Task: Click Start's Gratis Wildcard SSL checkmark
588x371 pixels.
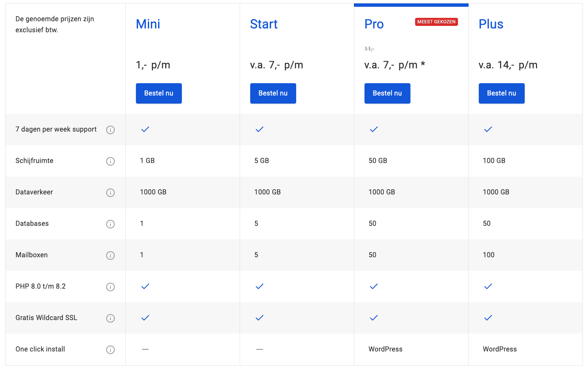Action: tap(260, 318)
